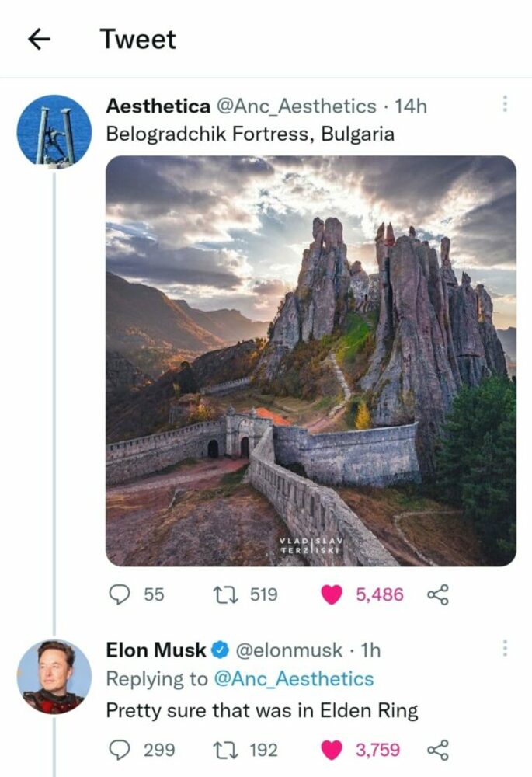The width and height of the screenshot is (532, 777).
Task: Unlike Aesthetica's tweet
Action: pos(333,593)
